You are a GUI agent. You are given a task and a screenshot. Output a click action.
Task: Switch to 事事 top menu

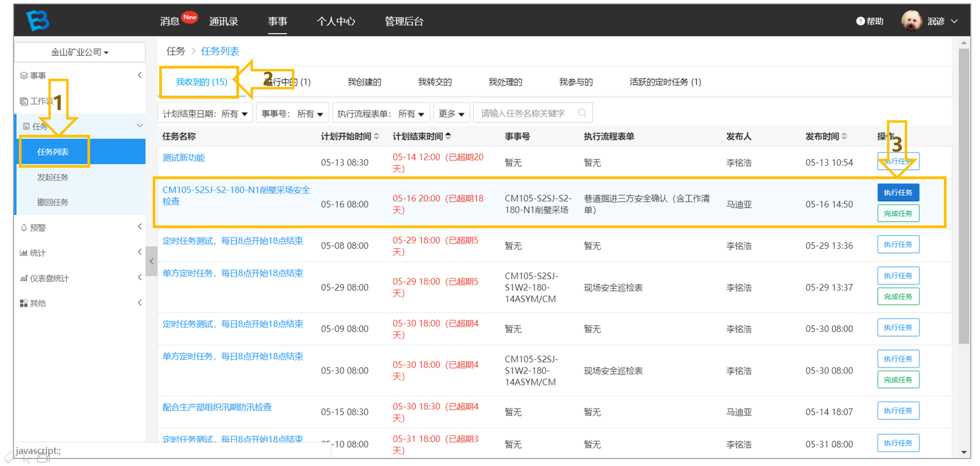click(277, 21)
